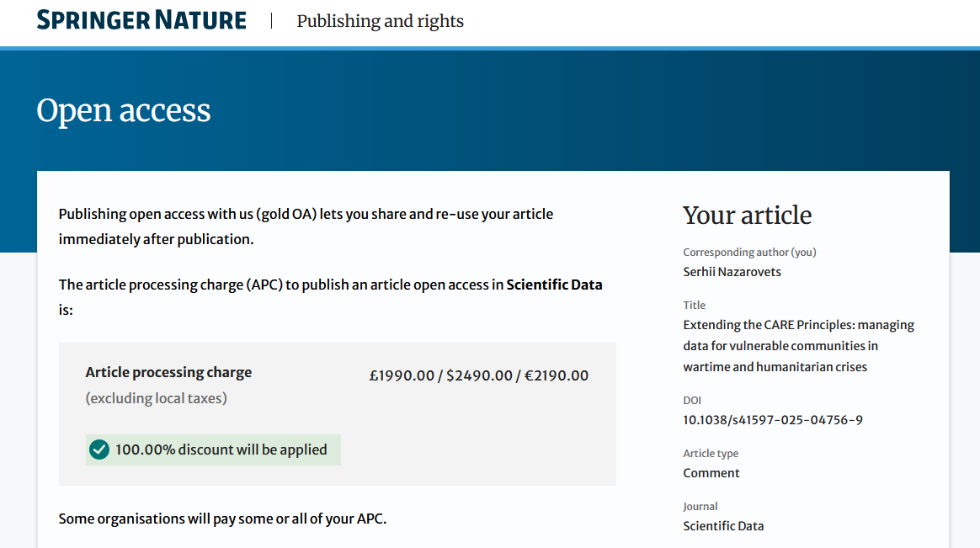
Task: Select the APC price line £1990.00 / $2490.00 / €2190.00
Action: coord(479,375)
